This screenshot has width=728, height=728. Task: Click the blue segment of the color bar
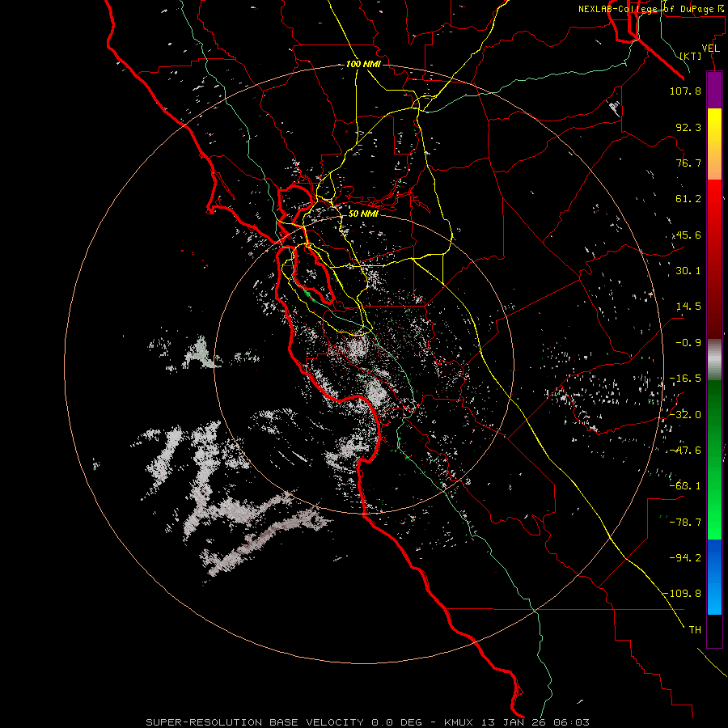click(x=714, y=577)
